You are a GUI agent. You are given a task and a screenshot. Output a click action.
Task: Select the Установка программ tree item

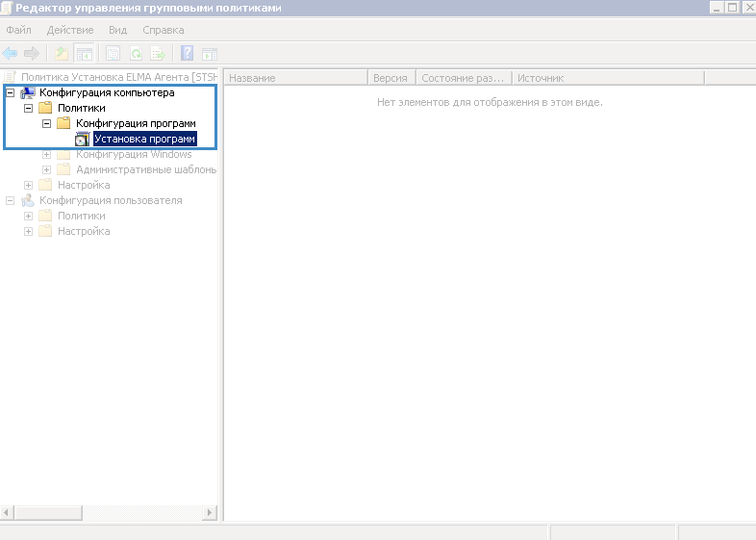pyautogui.click(x=144, y=140)
